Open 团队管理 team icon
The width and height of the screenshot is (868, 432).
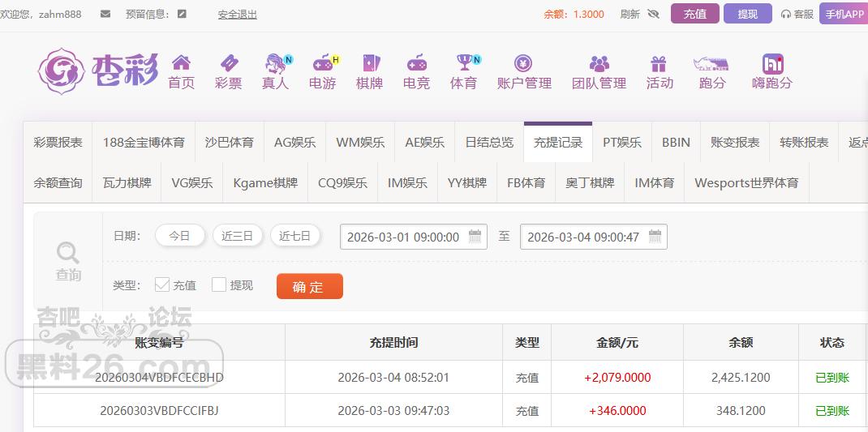point(599,63)
